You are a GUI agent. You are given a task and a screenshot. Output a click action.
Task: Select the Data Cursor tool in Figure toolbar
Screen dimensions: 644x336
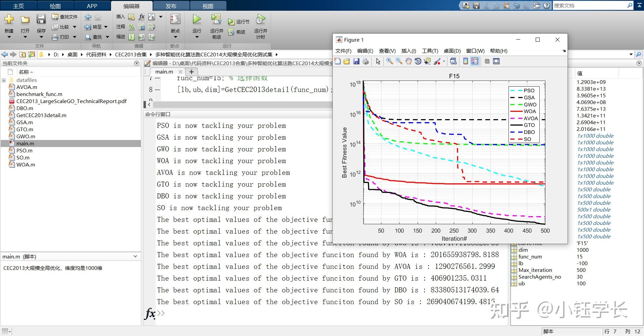(427, 61)
